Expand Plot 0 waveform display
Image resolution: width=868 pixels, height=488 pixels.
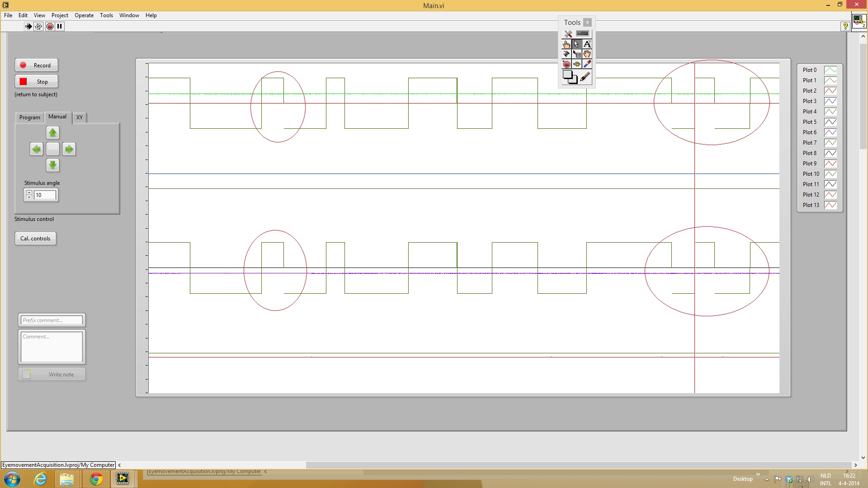830,70
